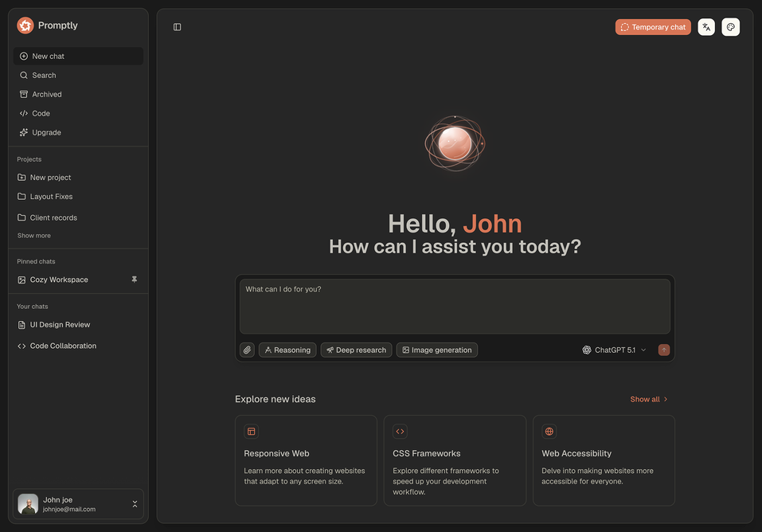Image resolution: width=762 pixels, height=532 pixels.
Task: Toggle Image generation mode
Action: [x=437, y=350]
